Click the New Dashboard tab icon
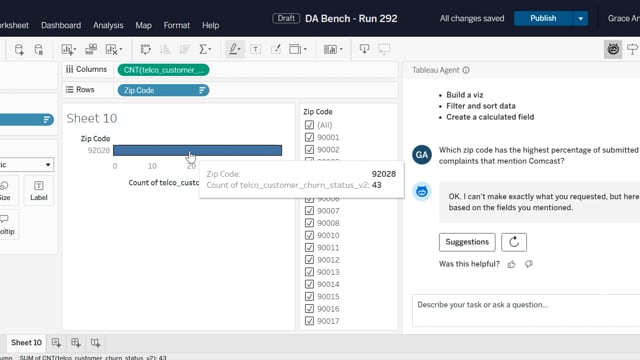640x360 pixels. pos(76,343)
